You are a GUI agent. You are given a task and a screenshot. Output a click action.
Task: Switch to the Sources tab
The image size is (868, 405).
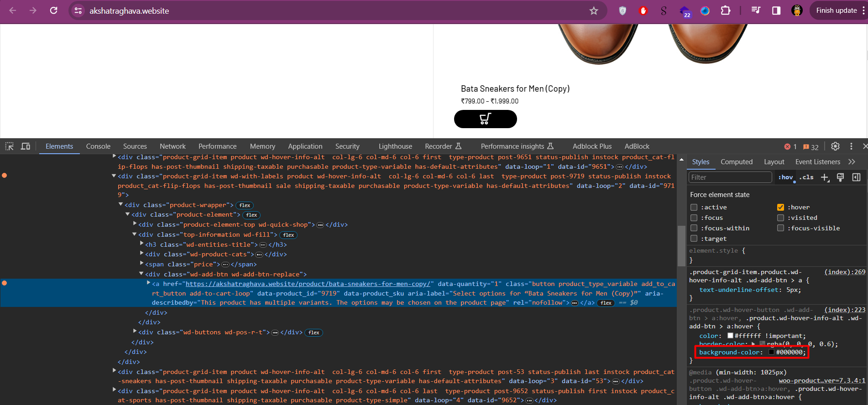(x=135, y=146)
